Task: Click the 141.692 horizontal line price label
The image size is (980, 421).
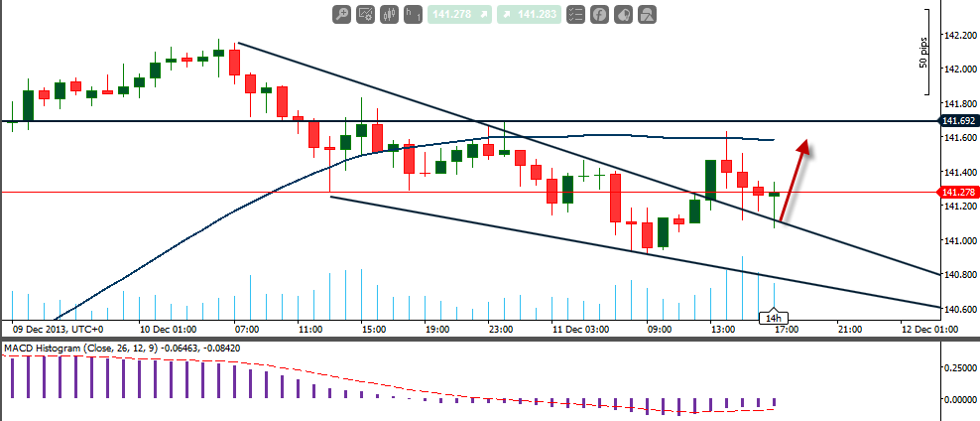Action: (x=959, y=120)
